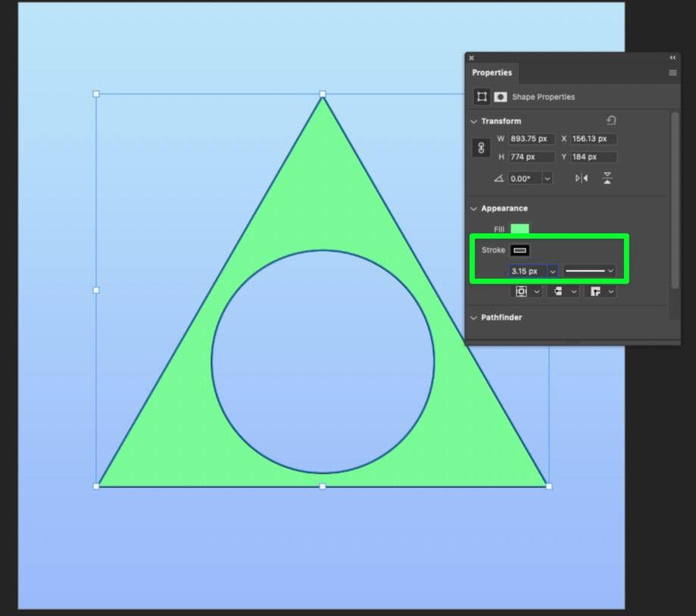
Task: Collapse the Pathfinder section
Action: [473, 317]
